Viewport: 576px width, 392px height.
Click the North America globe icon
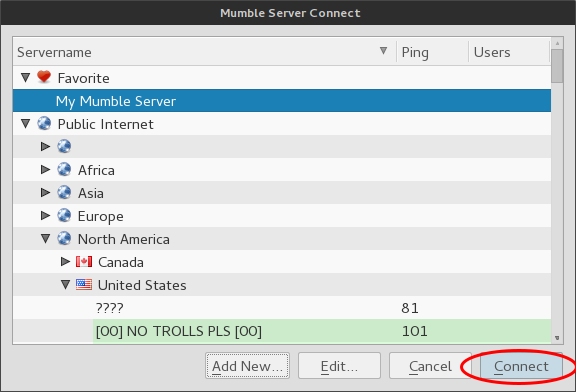64,238
